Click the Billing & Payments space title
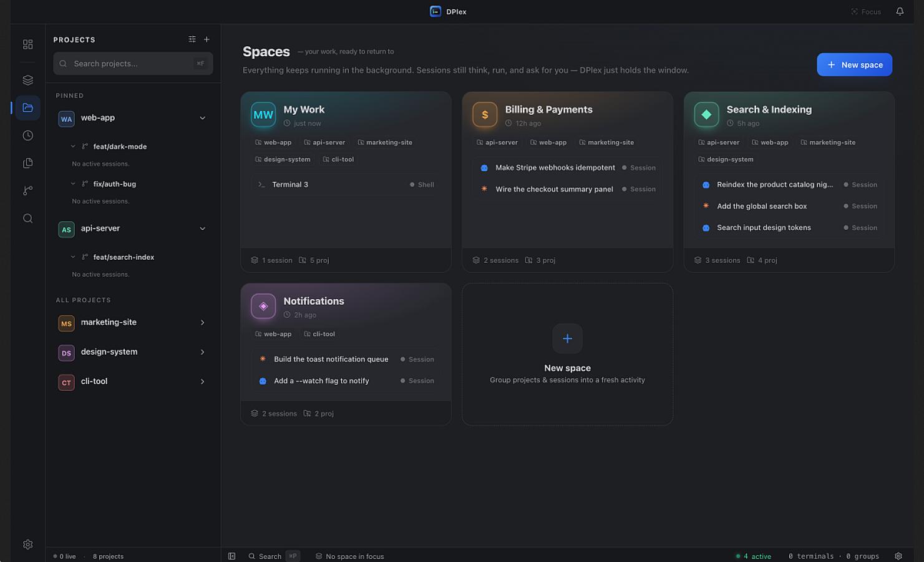 [548, 109]
